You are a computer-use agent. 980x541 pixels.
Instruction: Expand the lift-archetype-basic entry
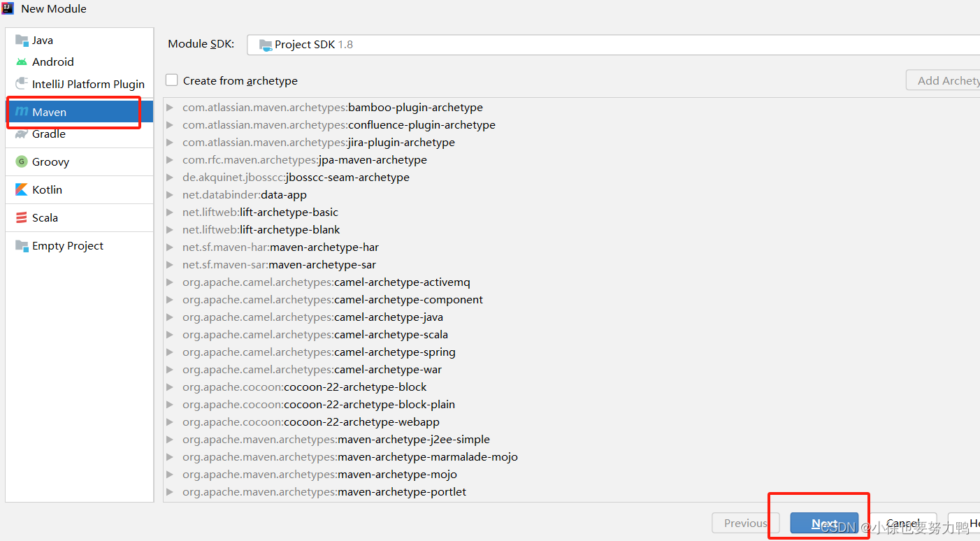click(x=170, y=212)
